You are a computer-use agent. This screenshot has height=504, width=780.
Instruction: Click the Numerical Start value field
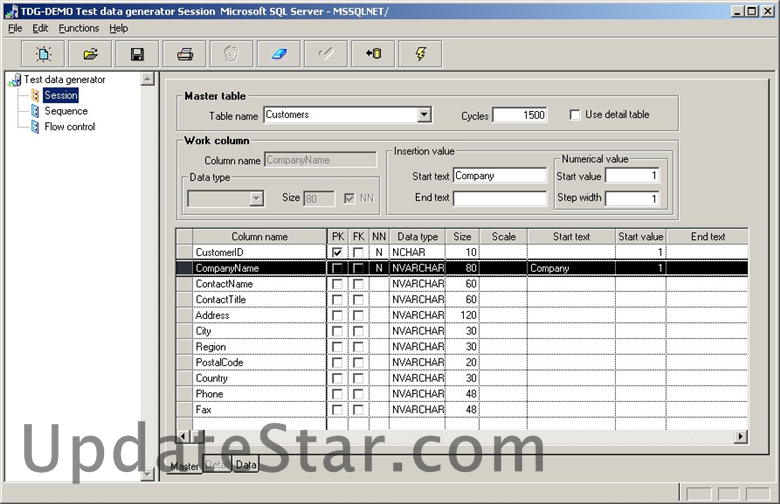coord(632,176)
